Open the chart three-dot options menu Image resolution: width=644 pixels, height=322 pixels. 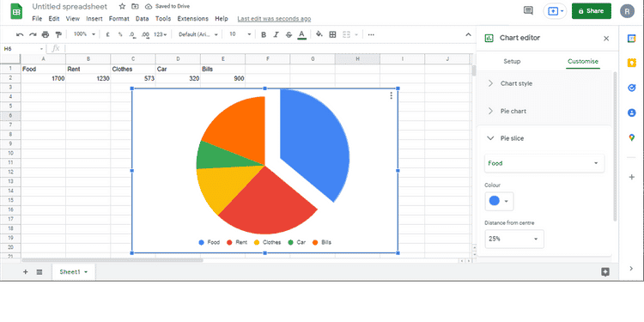point(391,95)
